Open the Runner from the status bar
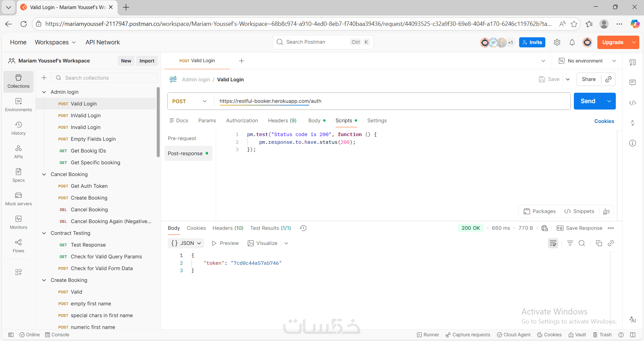The width and height of the screenshot is (644, 341). click(428, 335)
